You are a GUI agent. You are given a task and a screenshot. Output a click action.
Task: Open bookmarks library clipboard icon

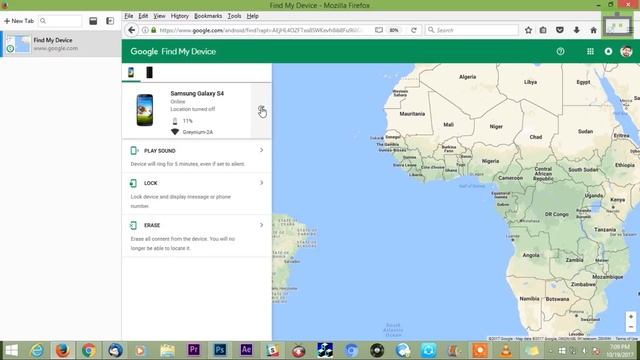point(543,30)
